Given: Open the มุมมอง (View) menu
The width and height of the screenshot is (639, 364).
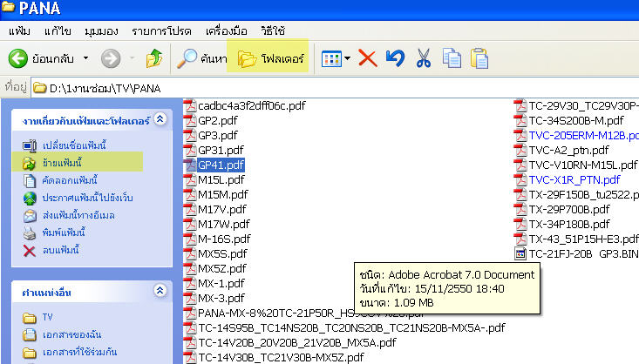Looking at the screenshot, I should (101, 31).
